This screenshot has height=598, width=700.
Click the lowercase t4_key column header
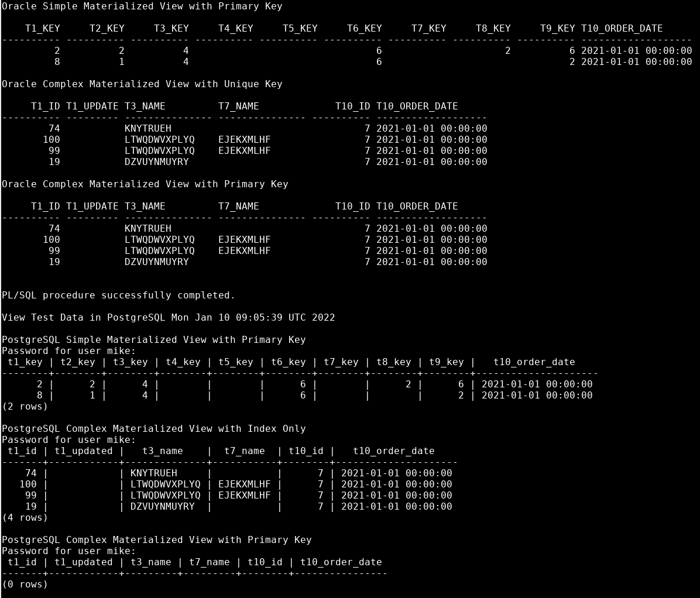click(183, 362)
